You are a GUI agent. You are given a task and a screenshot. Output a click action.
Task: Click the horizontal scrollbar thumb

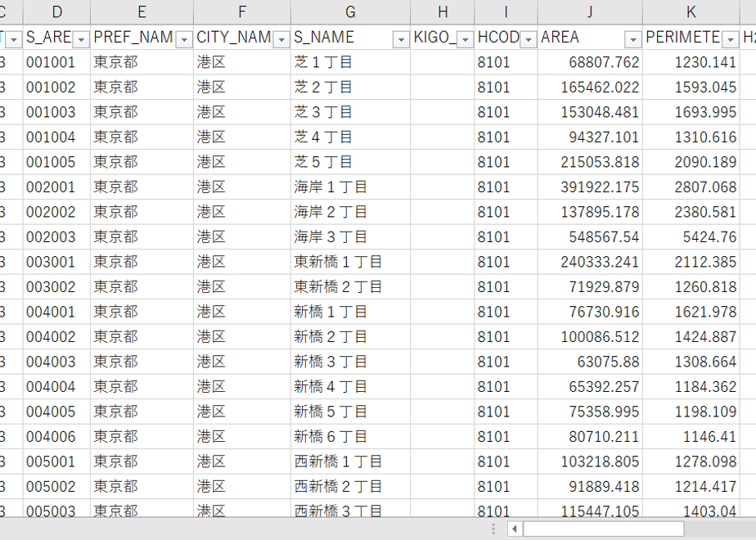[x=603, y=529]
